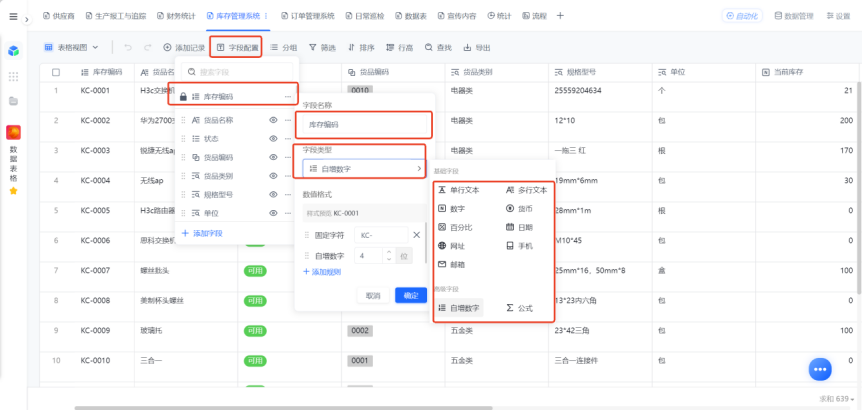Viewport: 862px width, 411px height.
Task: Open the 行高 row height option
Action: coord(400,48)
